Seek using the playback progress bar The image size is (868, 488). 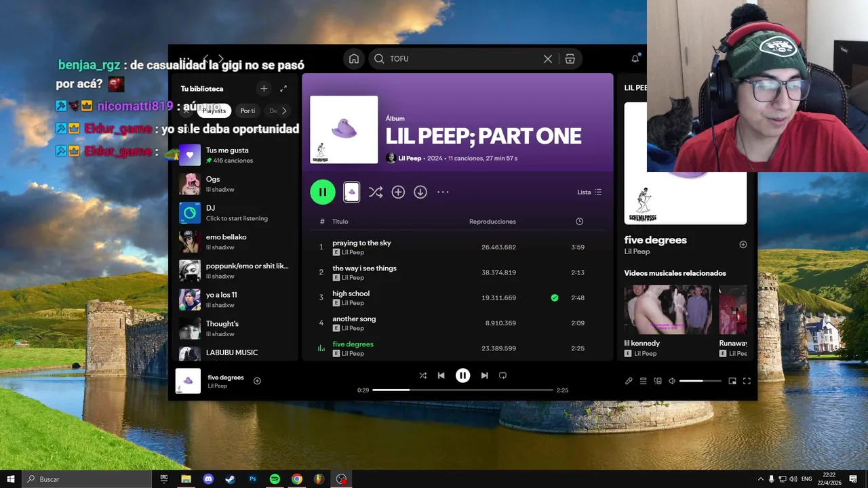[462, 390]
